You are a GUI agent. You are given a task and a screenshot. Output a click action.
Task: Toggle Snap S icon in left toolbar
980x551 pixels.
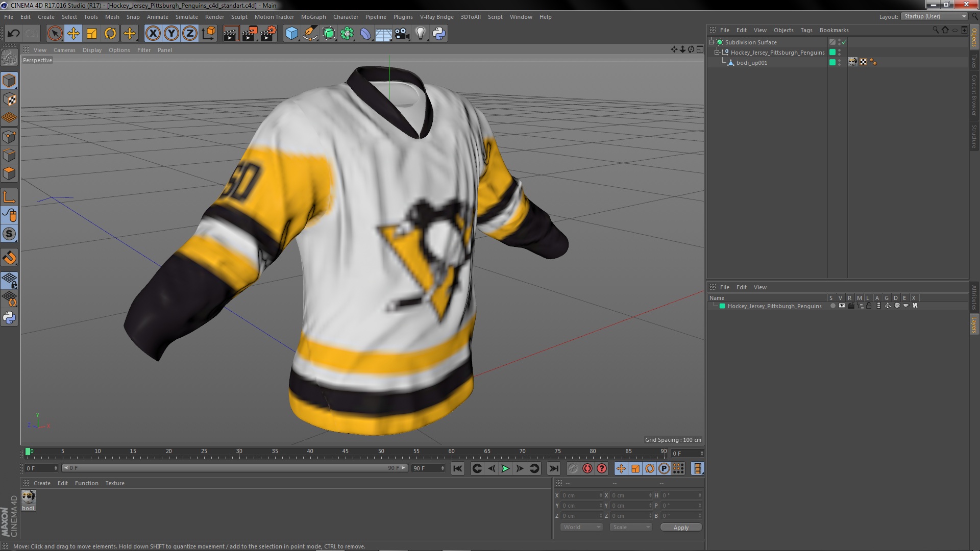pos(9,234)
